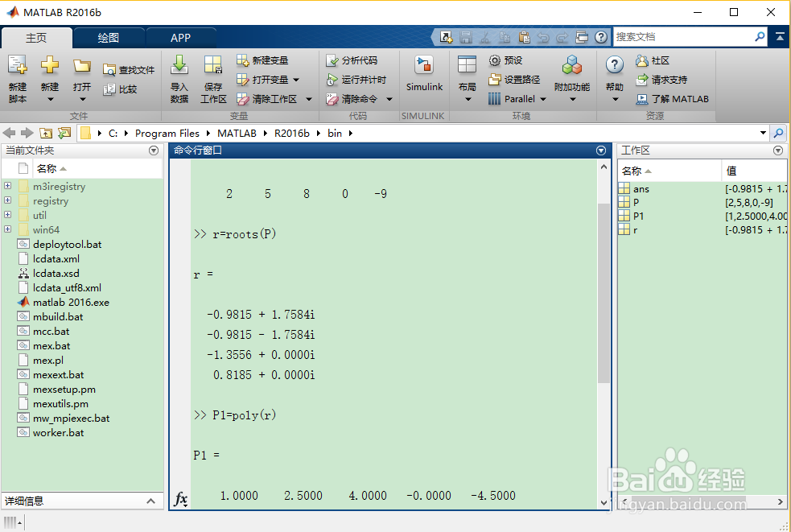Click the search icon in the address bar
This screenshot has height=532, width=791.
coord(779,134)
